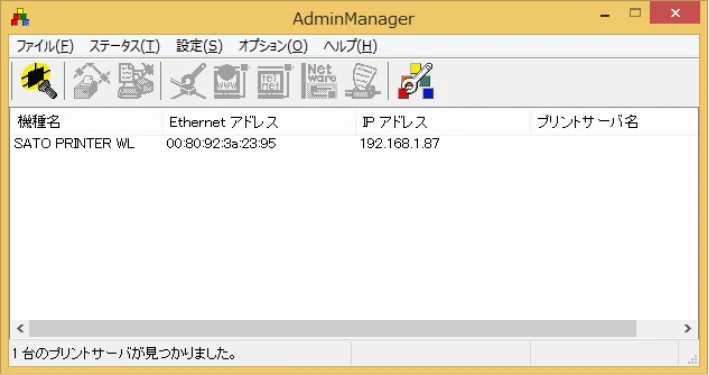Maximize the AdminManager window
This screenshot has height=375, width=709.
[x=635, y=13]
